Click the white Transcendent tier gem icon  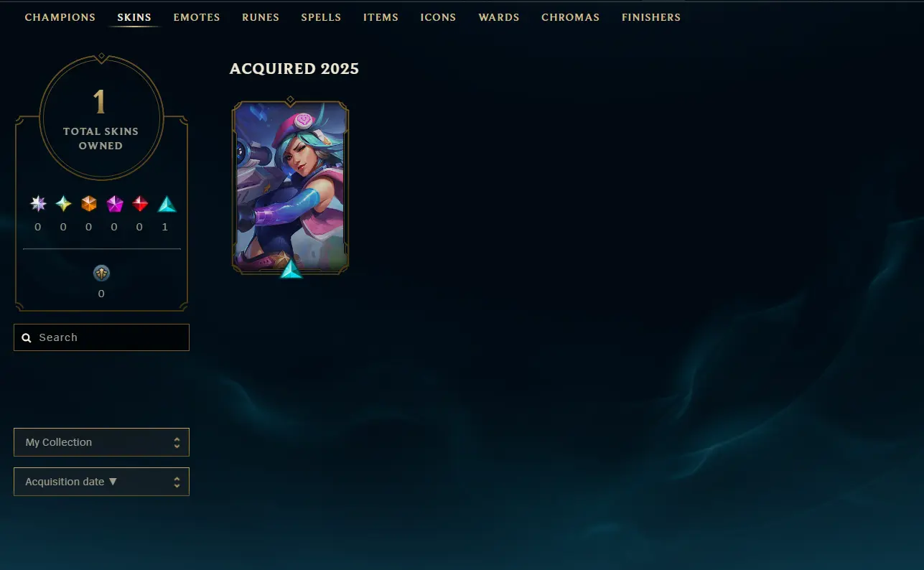click(38, 204)
